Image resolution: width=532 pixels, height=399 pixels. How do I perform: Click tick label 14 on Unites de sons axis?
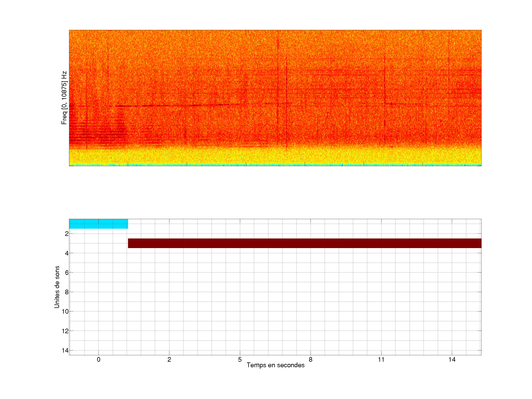pos(65,350)
